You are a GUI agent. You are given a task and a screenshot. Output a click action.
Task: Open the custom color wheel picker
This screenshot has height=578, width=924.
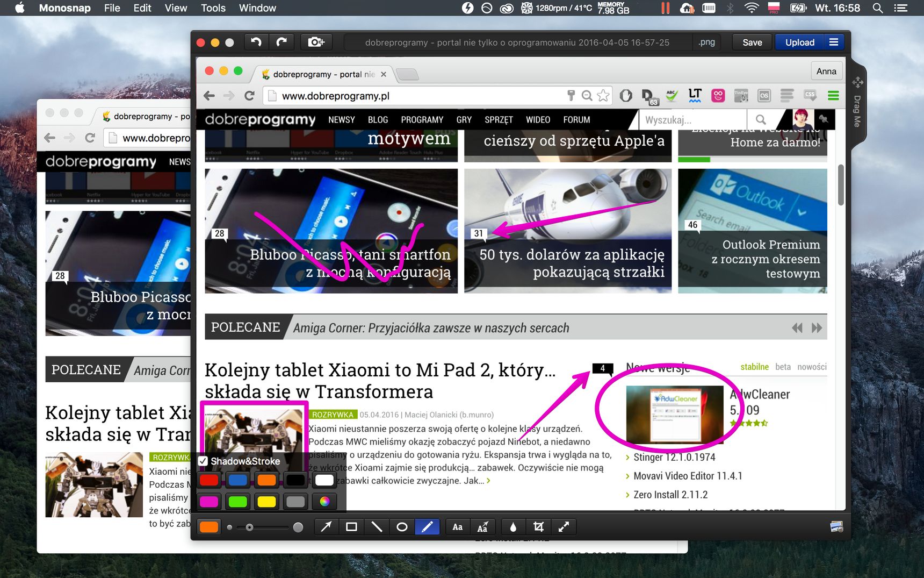point(324,502)
